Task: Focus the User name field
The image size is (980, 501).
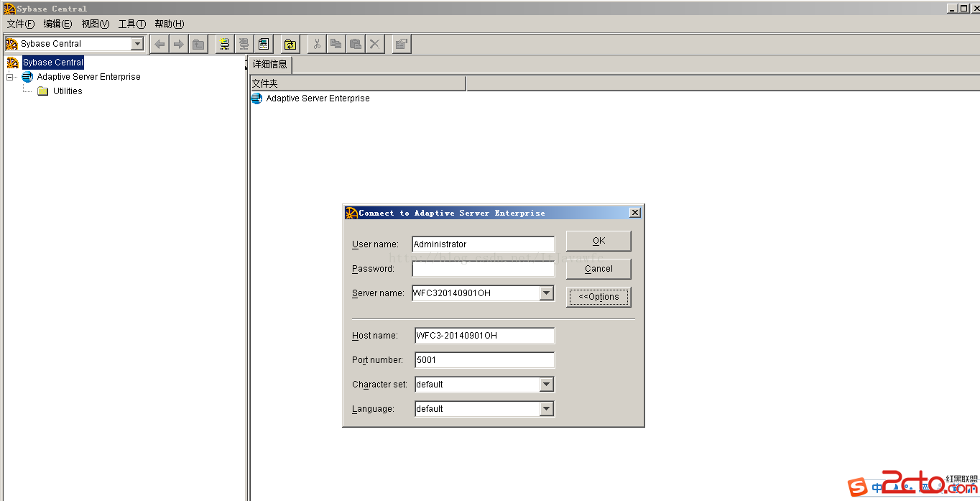Action: point(483,244)
